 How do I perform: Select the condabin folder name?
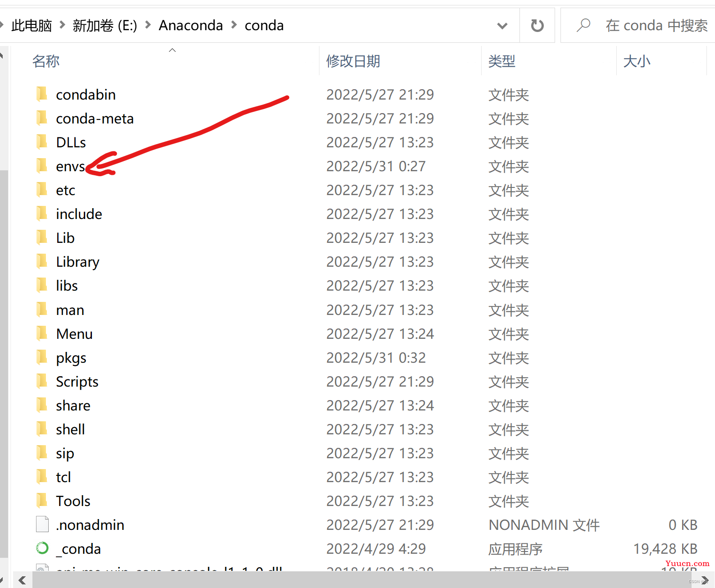click(x=86, y=95)
